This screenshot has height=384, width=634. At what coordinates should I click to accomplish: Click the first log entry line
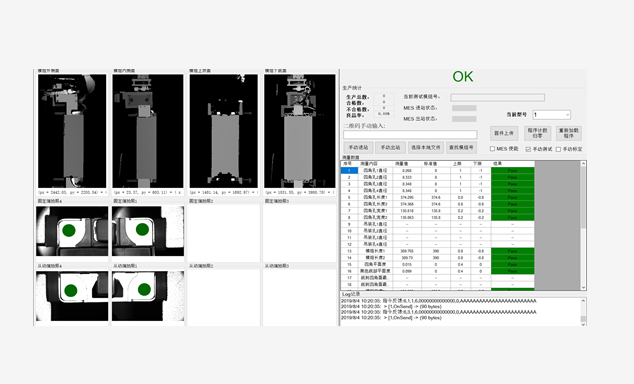[439, 301]
